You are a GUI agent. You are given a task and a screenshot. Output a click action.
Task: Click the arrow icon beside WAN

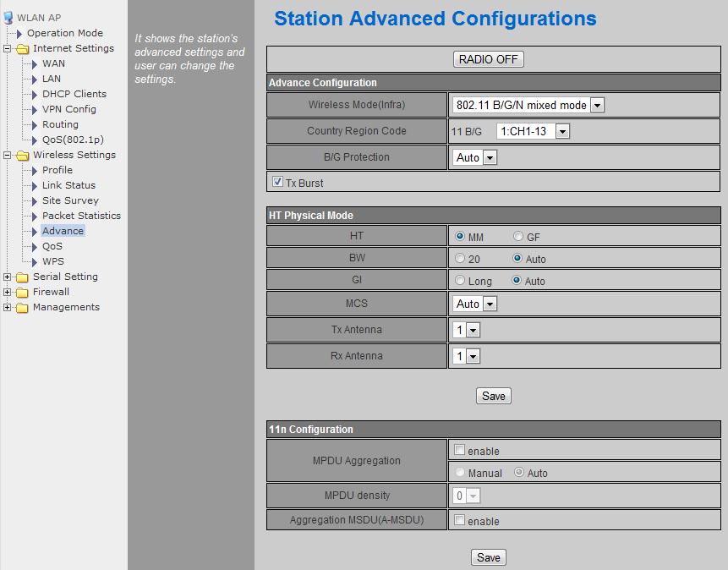click(x=35, y=64)
